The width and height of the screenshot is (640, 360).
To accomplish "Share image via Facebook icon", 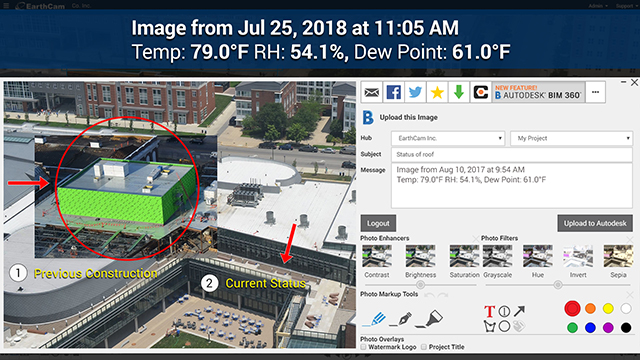I will (393, 92).
